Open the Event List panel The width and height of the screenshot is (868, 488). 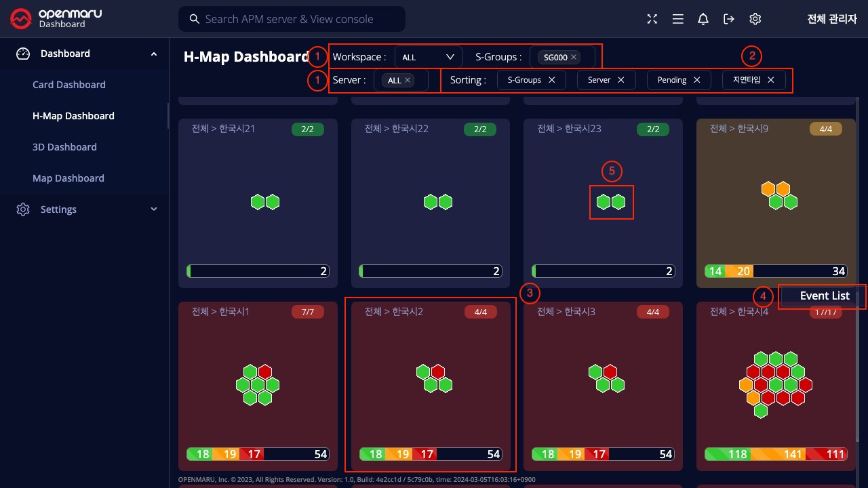click(x=824, y=296)
